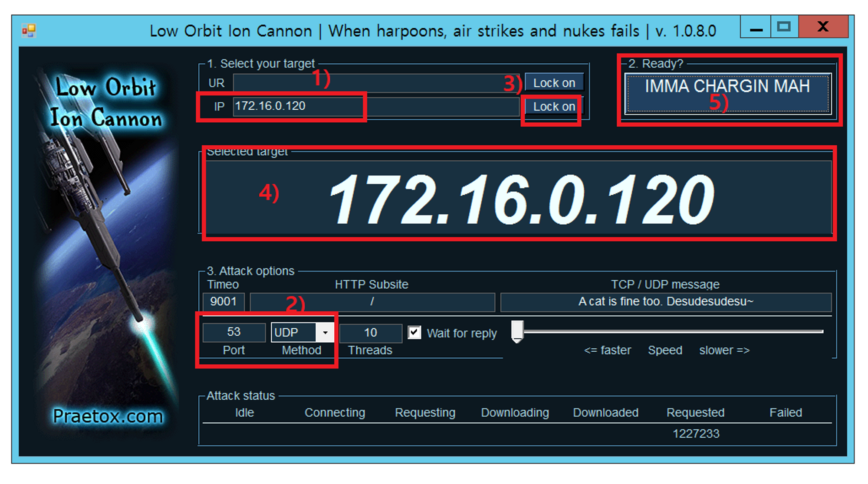Click the Praetox.com logo text
Viewport: 868px width, 484px height.
[x=108, y=416]
